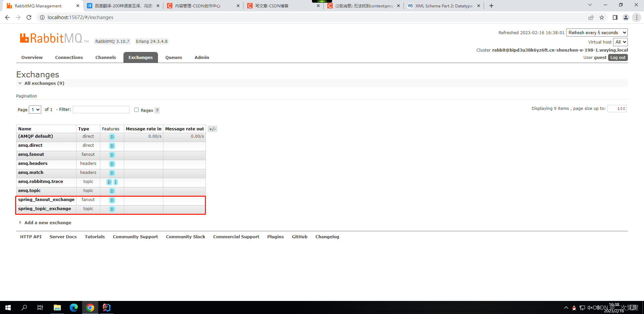
Task: Click D badge for spring_fanout_exchange
Action: [x=112, y=200]
